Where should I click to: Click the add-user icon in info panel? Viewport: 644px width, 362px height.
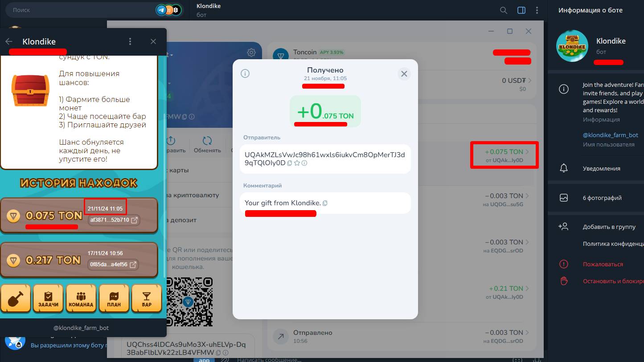click(563, 227)
